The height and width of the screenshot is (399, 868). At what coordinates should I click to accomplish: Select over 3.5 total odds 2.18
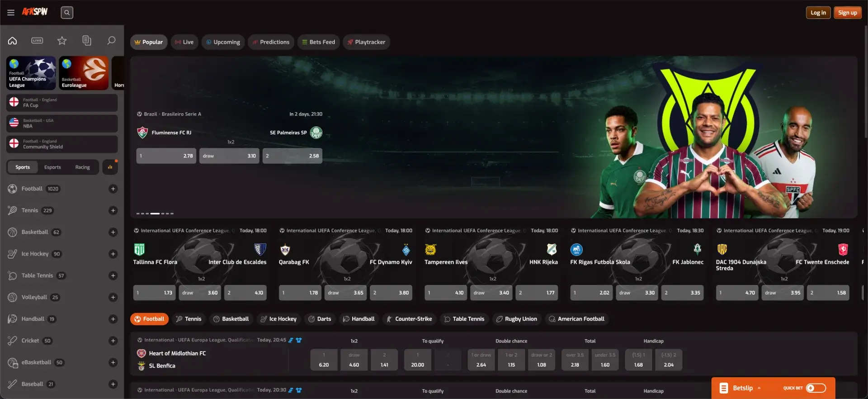pyautogui.click(x=575, y=360)
